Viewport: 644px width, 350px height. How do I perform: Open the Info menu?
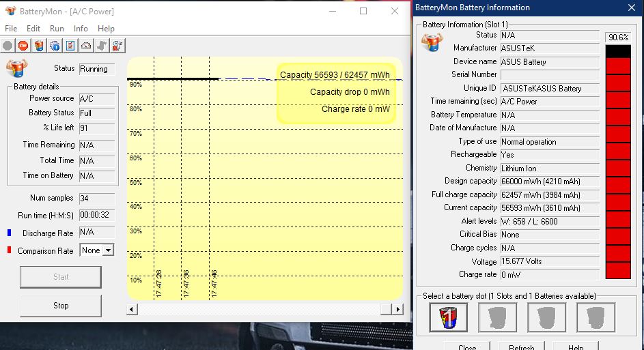[x=81, y=28]
